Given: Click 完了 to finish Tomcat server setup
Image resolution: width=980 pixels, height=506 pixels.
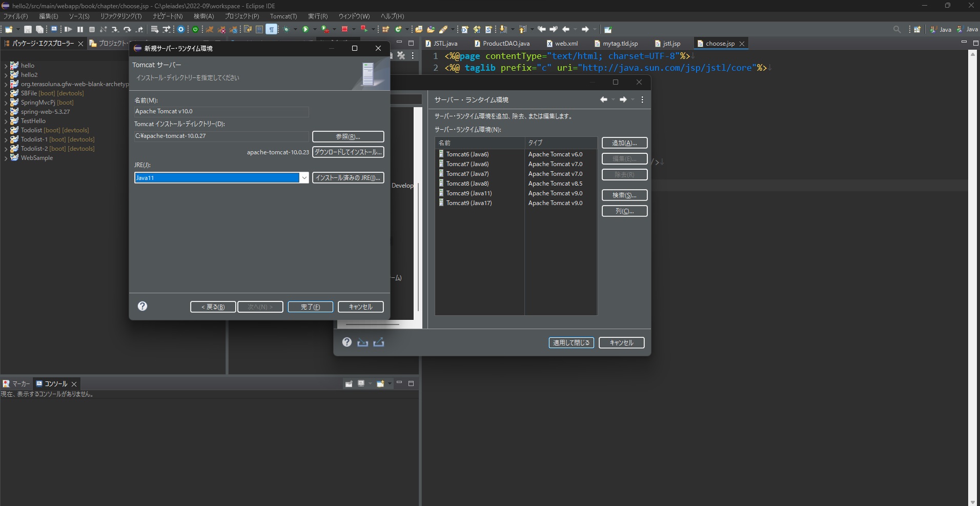Looking at the screenshot, I should 311,307.
